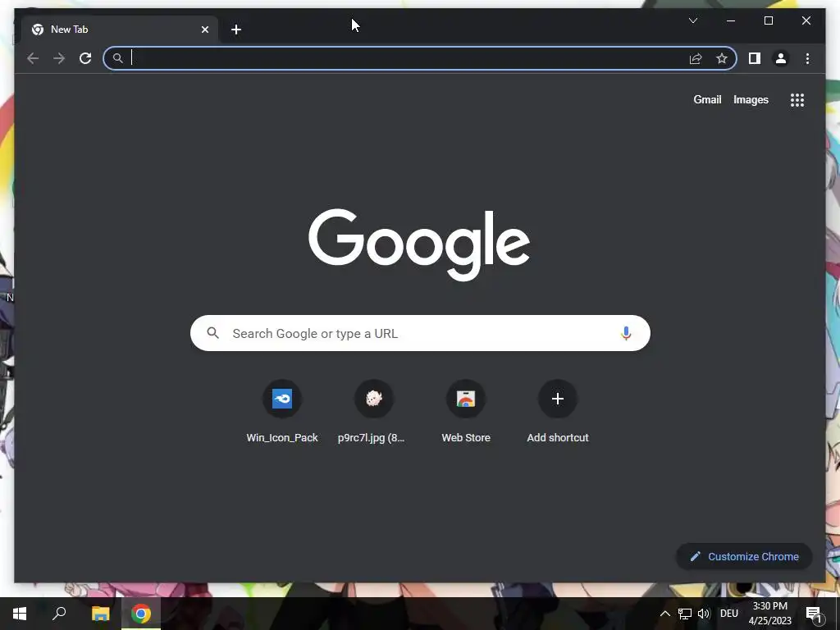Switch DEU input language

coord(729,614)
